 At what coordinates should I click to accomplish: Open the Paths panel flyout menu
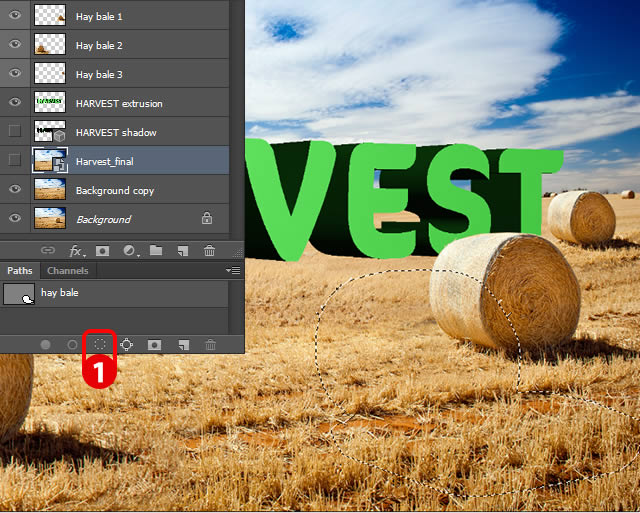click(233, 270)
